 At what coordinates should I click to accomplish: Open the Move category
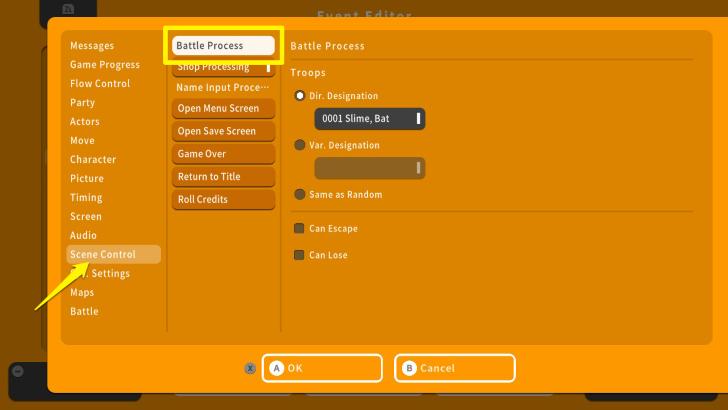click(82, 141)
